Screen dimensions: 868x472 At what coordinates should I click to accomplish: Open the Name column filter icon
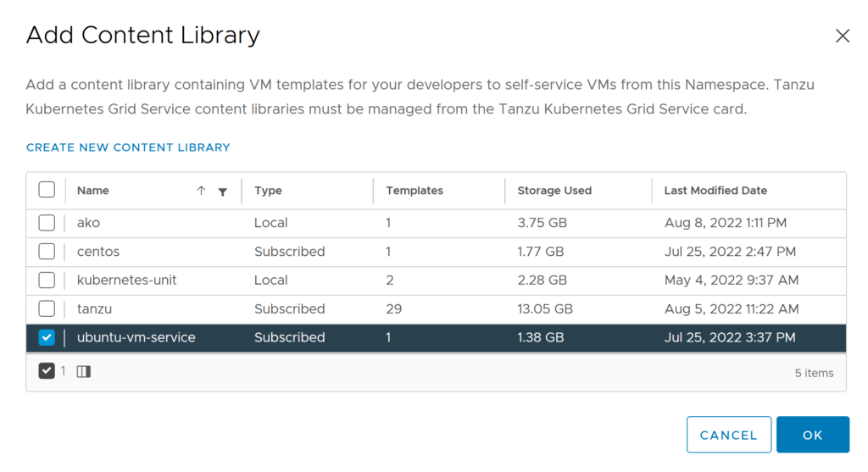tap(222, 192)
